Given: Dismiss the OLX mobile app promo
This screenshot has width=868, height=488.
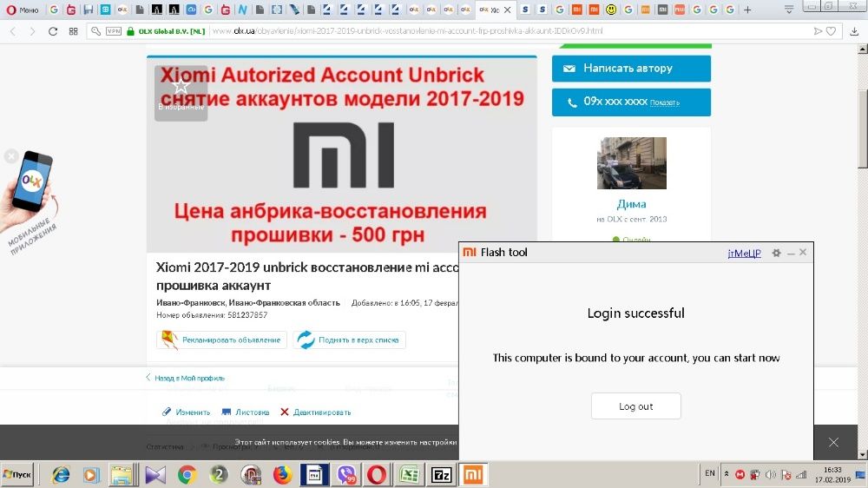Looking at the screenshot, I should coord(11,156).
